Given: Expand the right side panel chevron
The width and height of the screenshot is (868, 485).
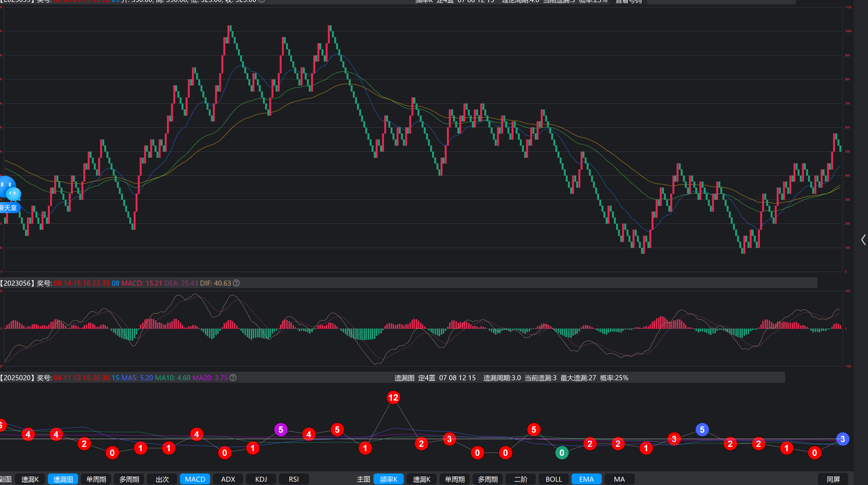Looking at the screenshot, I should pyautogui.click(x=863, y=240).
